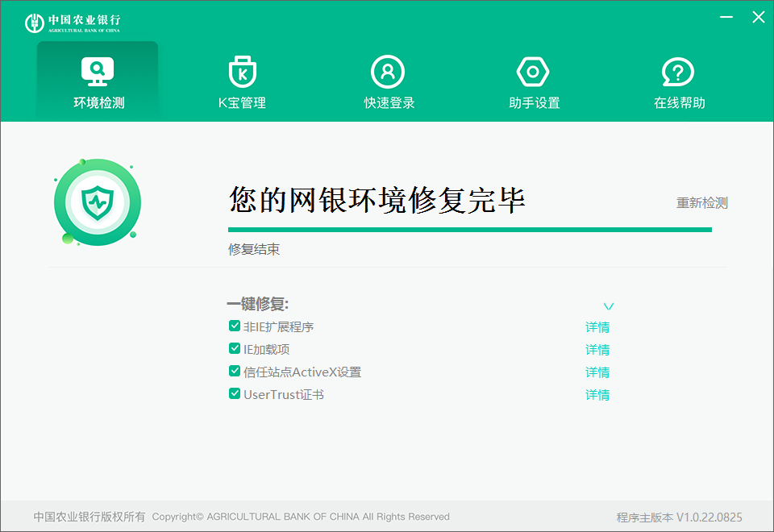The width and height of the screenshot is (774, 532).
Task: Click the 在线帮助 question bubble icon
Action: [678, 72]
